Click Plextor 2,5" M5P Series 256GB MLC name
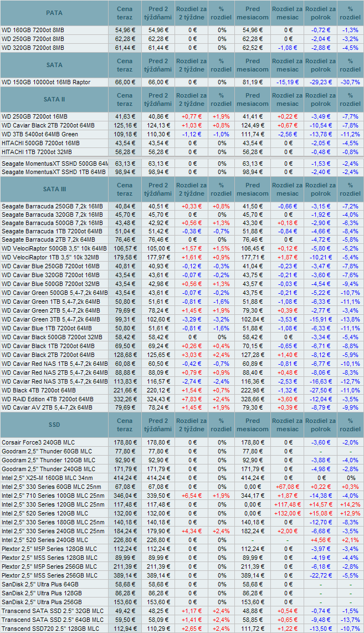 point(50,566)
